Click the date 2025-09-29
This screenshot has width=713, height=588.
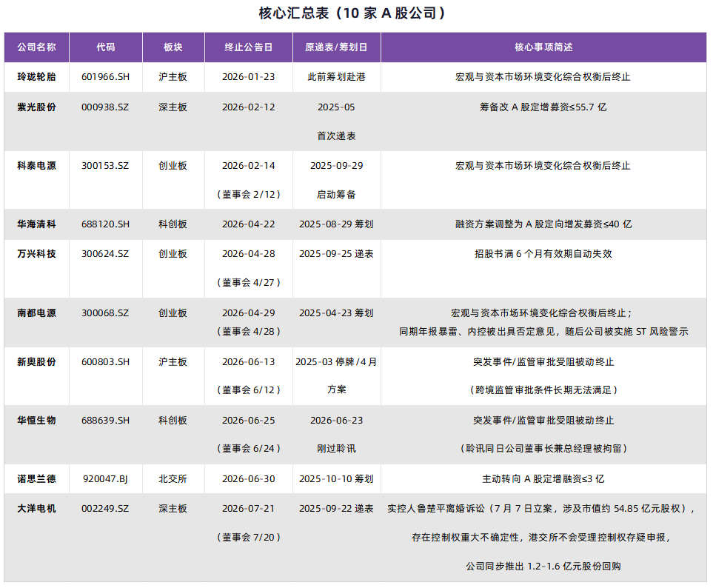(x=336, y=166)
